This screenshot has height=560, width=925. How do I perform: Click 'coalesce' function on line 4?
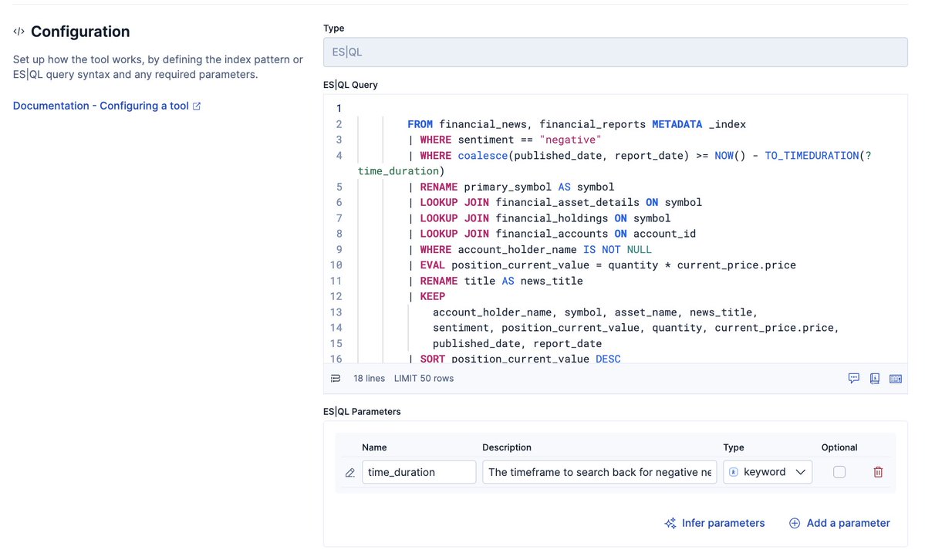pos(482,156)
